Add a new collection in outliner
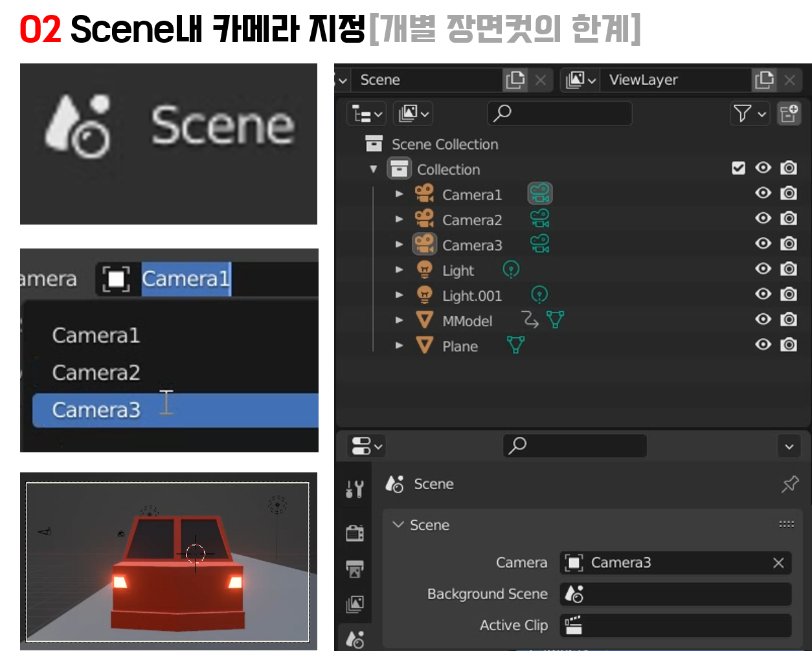Screen dimensions: 812x651 point(789,113)
